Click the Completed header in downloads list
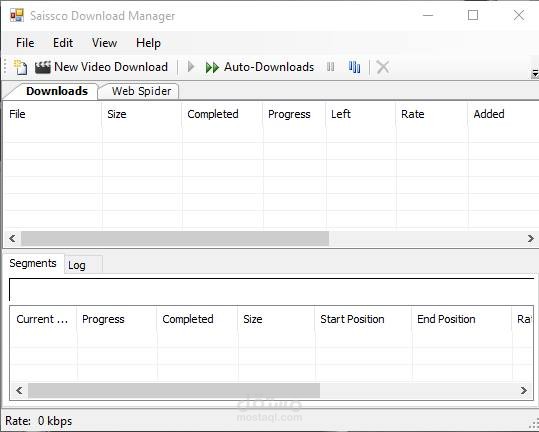539x432 pixels. coord(222,114)
